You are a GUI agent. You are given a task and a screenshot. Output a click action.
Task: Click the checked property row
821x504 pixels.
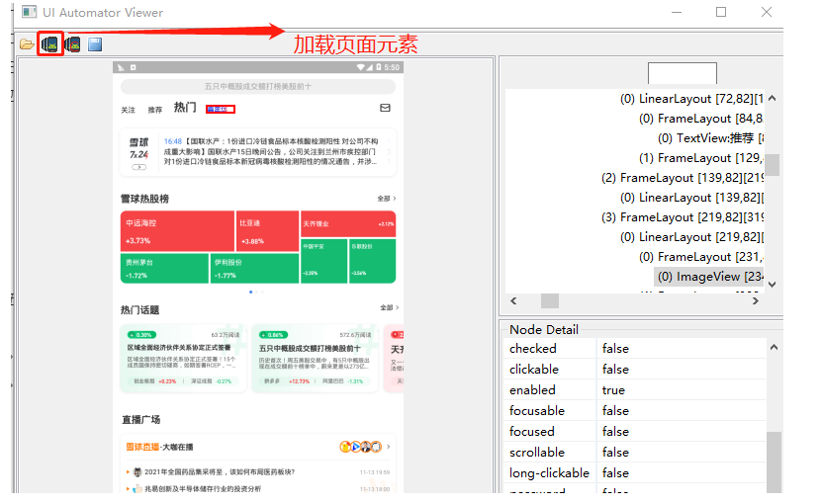[635, 349]
